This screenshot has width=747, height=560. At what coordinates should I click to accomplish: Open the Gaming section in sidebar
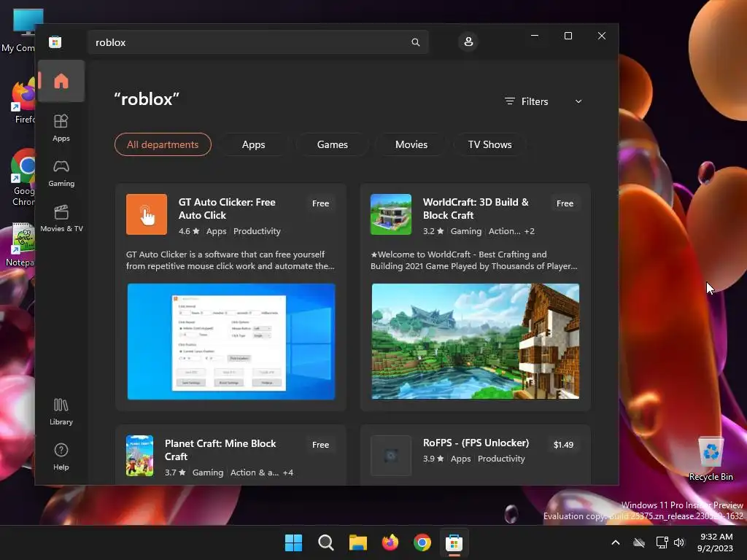click(61, 174)
